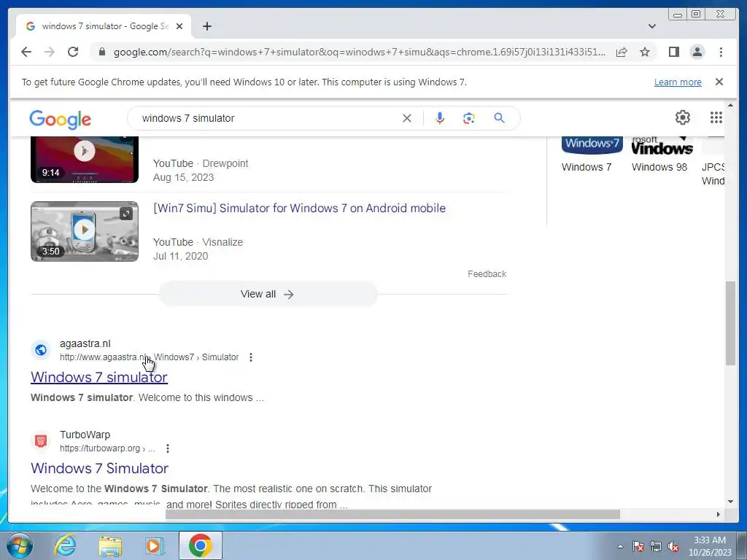The height and width of the screenshot is (560, 747).
Task: Open Action Center flag icon
Action: click(x=638, y=546)
